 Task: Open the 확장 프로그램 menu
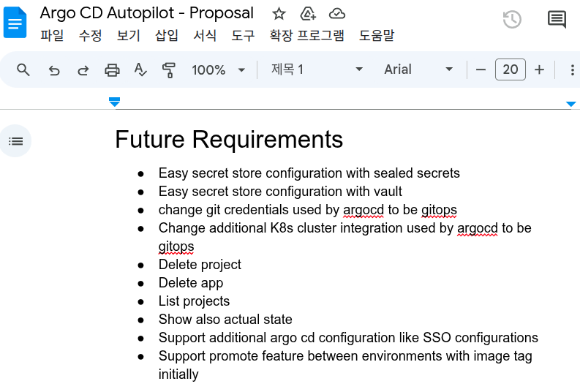(306, 36)
